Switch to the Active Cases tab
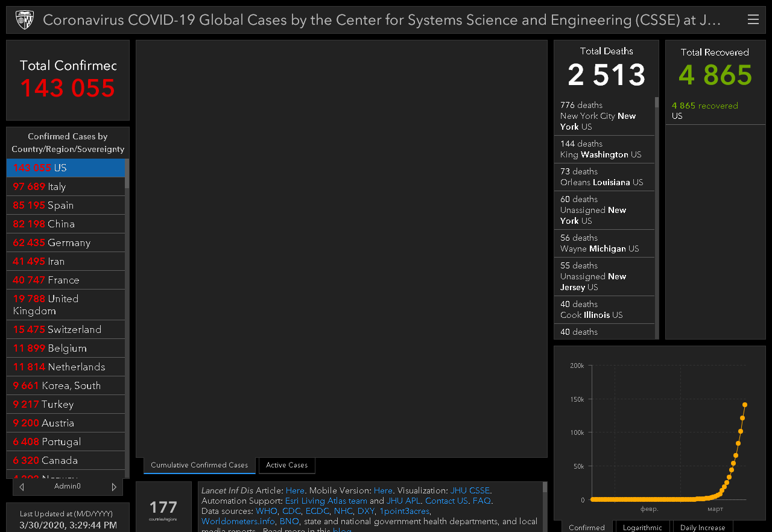Image resolution: width=772 pixels, height=532 pixels. (287, 465)
